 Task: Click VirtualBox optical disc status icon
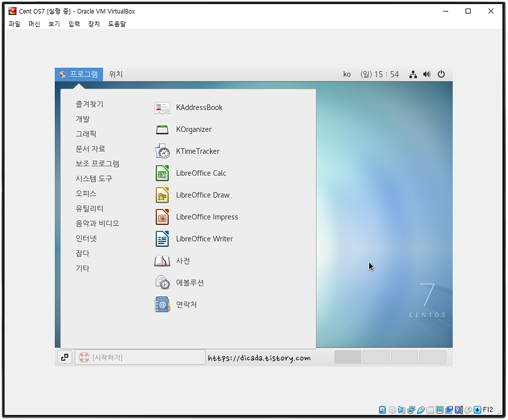(x=392, y=410)
